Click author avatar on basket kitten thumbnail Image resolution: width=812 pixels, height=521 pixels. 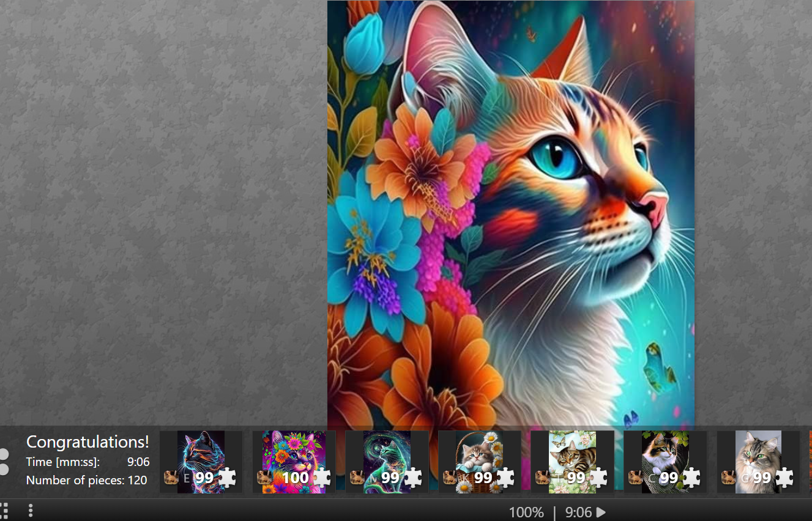(x=450, y=478)
